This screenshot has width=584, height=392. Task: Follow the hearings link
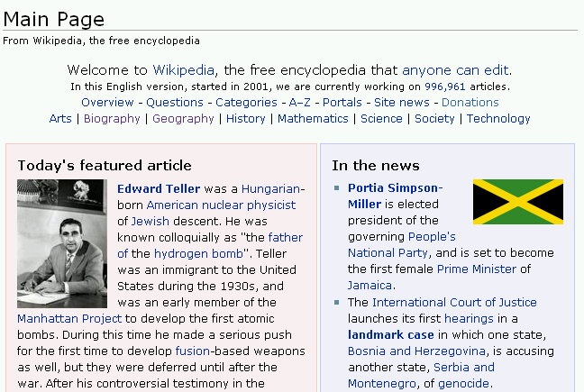click(469, 319)
